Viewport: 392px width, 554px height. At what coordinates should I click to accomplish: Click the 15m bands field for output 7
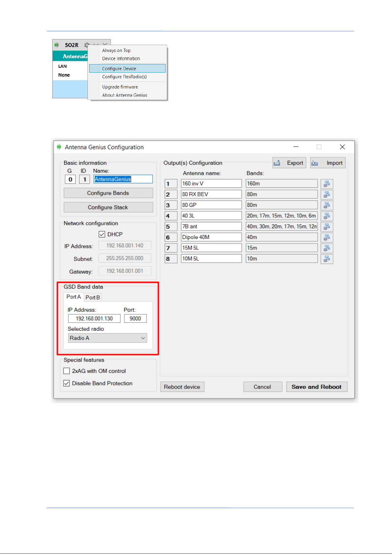point(282,248)
